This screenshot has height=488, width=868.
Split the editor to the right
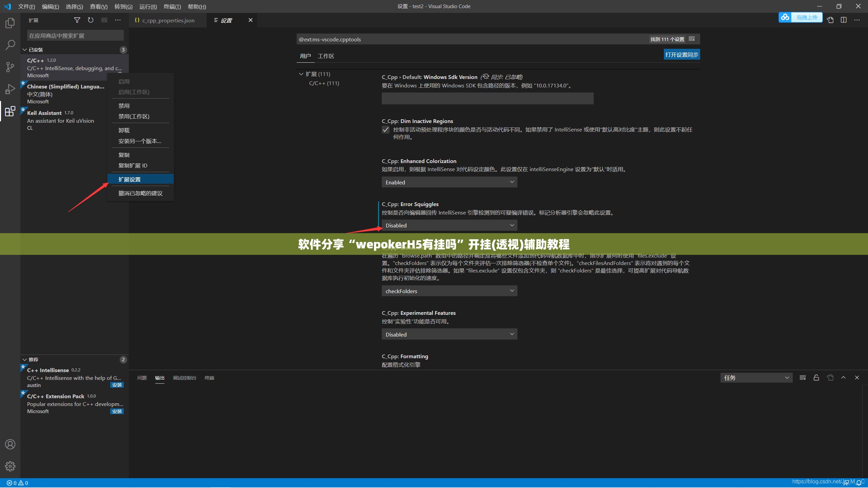point(844,20)
